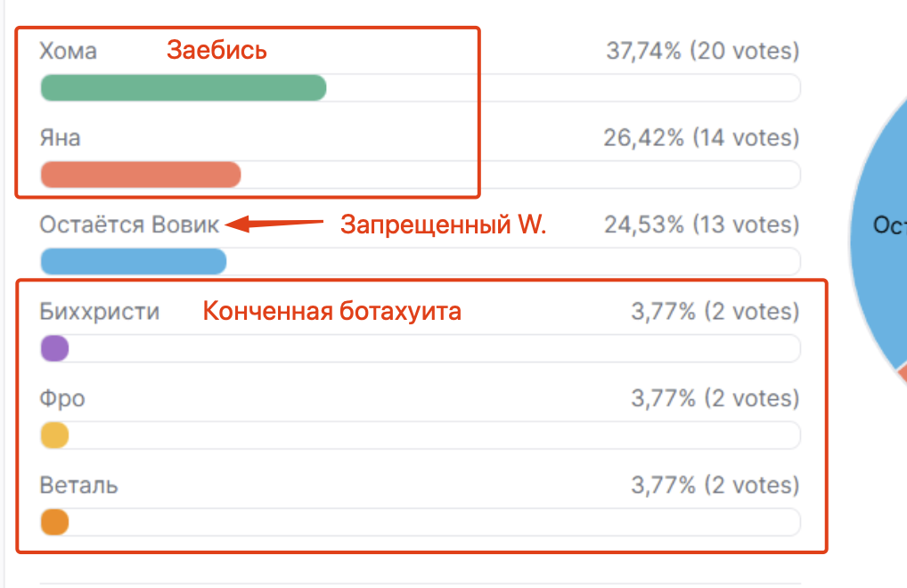The height and width of the screenshot is (588, 907).
Task: Click the 24,53% (13 votes) result text
Action: [702, 225]
